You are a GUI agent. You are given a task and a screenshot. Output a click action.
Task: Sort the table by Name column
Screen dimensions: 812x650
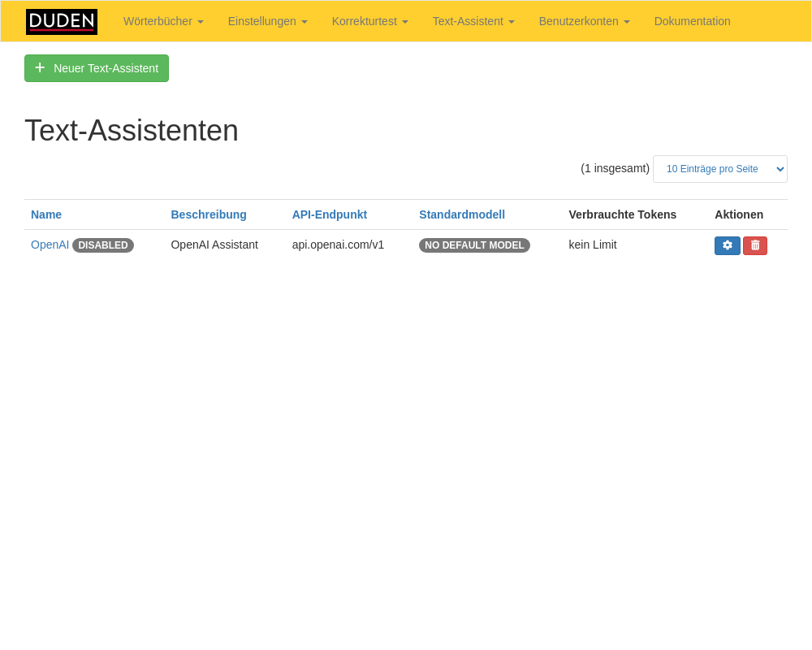(x=46, y=214)
